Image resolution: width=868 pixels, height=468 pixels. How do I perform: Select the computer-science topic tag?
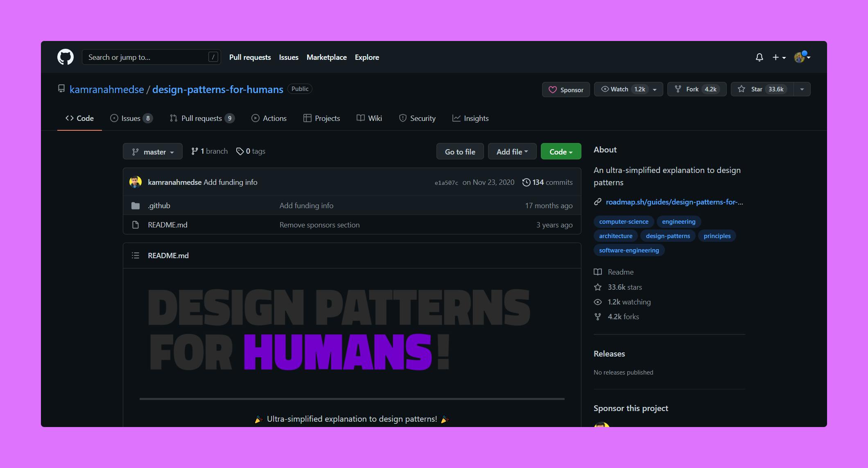point(624,222)
